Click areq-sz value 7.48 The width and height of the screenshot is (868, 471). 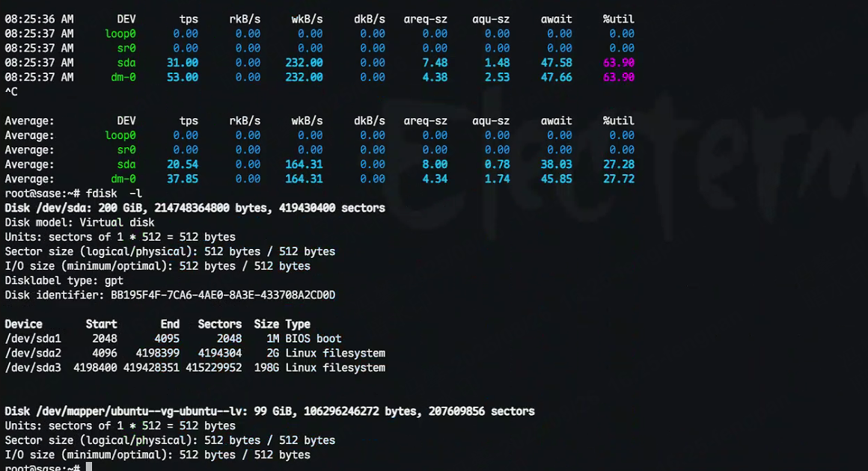tap(435, 63)
